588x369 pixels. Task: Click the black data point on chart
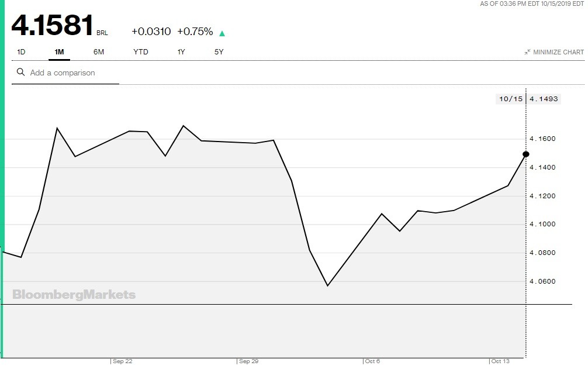[x=525, y=154]
